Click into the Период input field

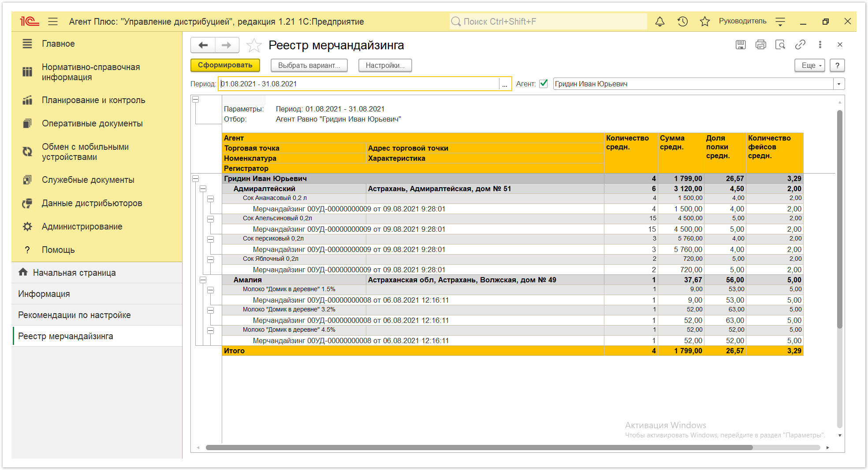point(358,84)
